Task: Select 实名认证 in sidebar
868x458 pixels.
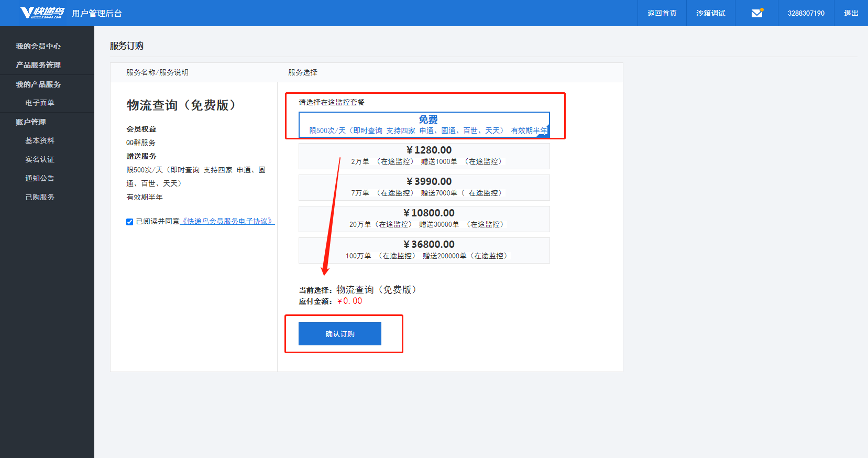Action: tap(40, 159)
